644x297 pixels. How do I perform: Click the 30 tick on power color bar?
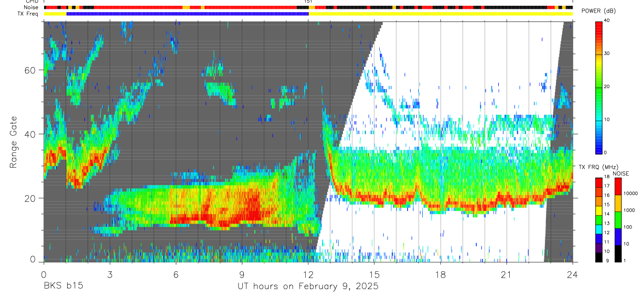tap(607, 54)
